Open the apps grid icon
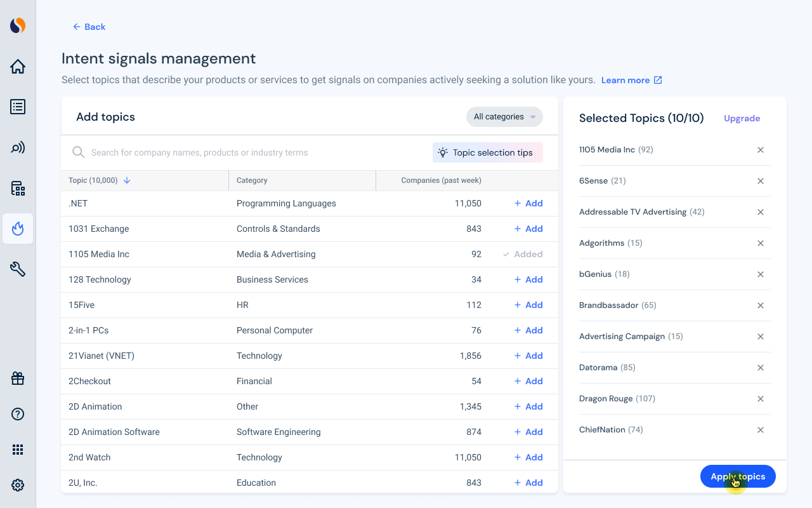The width and height of the screenshot is (812, 508). click(18, 450)
